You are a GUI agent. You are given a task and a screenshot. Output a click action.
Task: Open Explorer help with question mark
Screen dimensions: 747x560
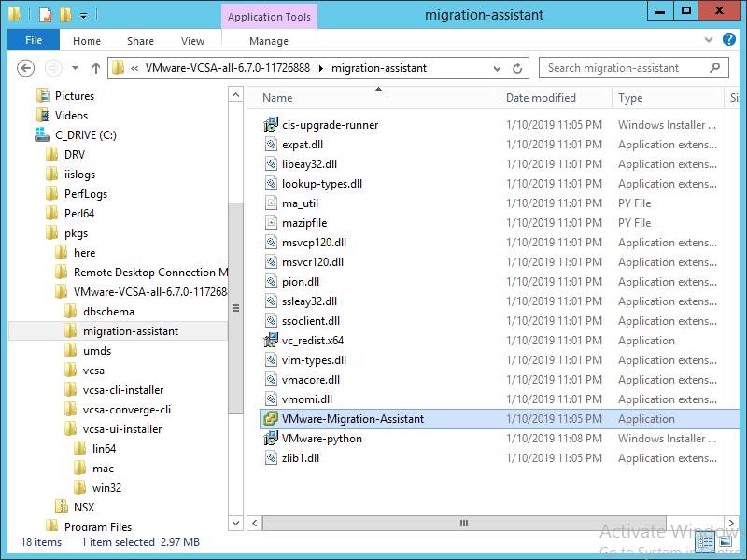(x=729, y=39)
